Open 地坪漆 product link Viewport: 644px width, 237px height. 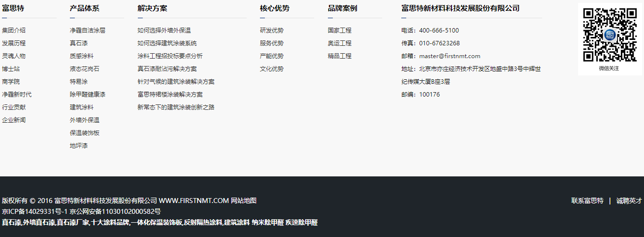point(79,146)
